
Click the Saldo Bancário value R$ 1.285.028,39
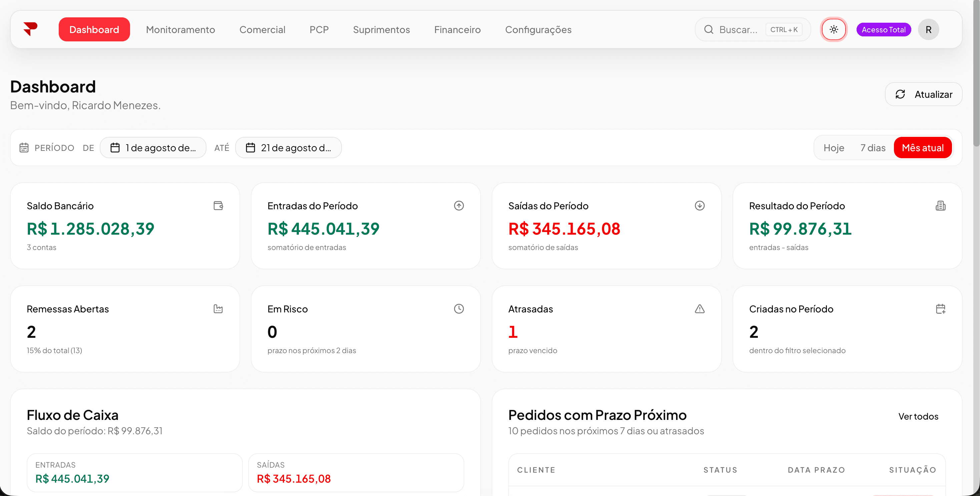point(90,228)
